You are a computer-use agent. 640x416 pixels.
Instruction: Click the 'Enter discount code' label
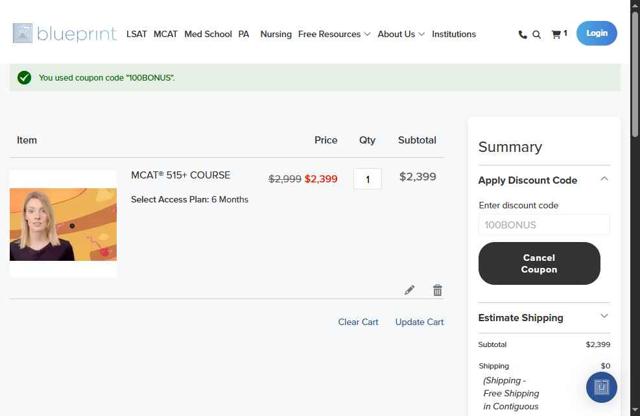(x=518, y=205)
